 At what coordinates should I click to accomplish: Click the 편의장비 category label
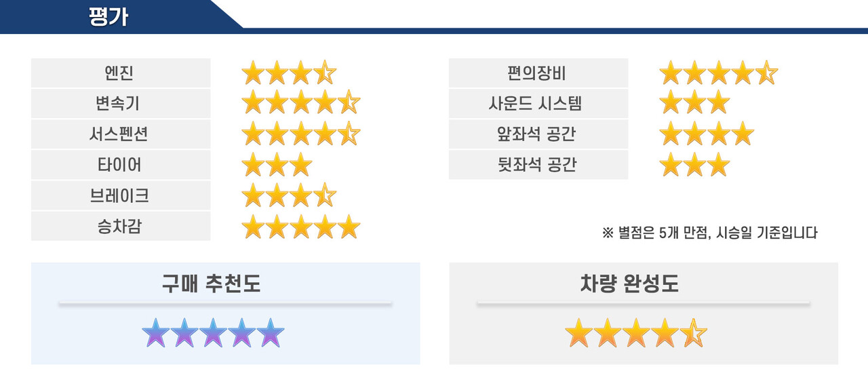click(538, 73)
